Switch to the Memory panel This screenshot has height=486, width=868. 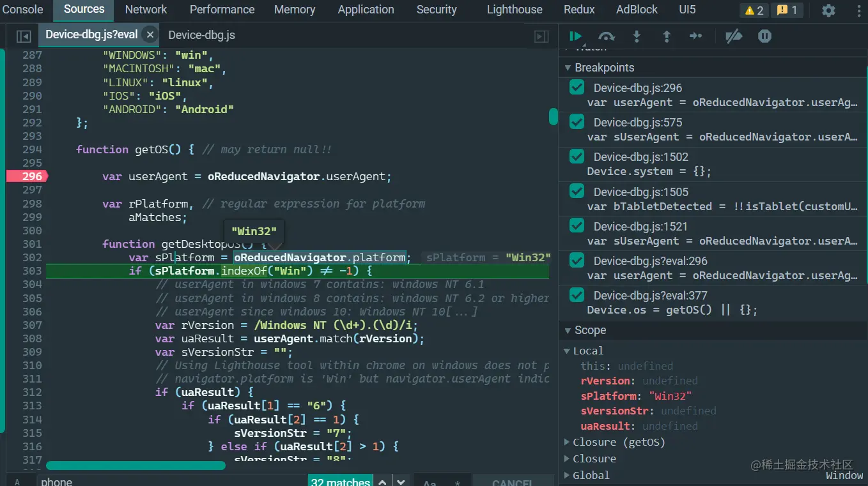coord(295,10)
